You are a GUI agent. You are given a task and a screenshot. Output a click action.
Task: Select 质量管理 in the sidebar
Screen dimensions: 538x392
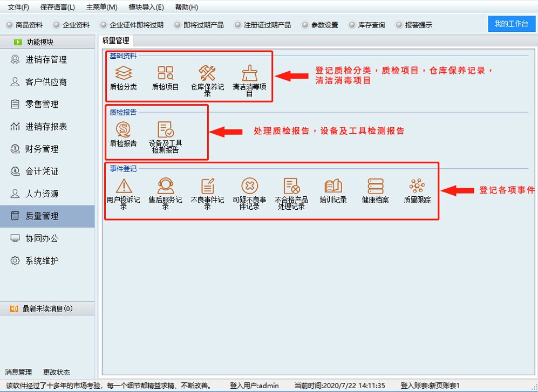click(47, 216)
